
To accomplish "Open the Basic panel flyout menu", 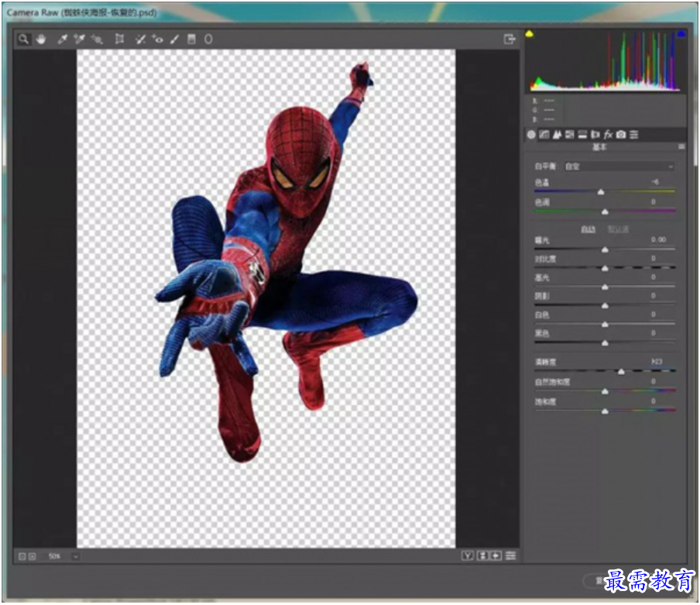I will [681, 147].
